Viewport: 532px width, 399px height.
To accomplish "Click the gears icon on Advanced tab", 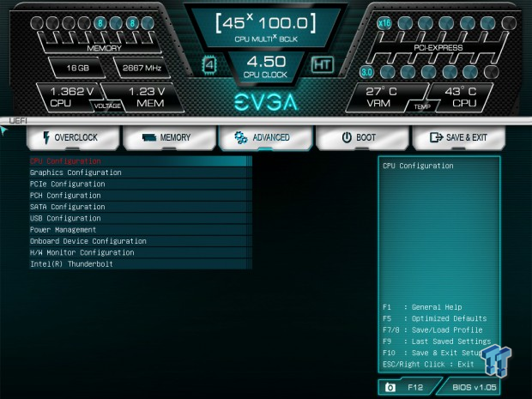I will pos(240,137).
